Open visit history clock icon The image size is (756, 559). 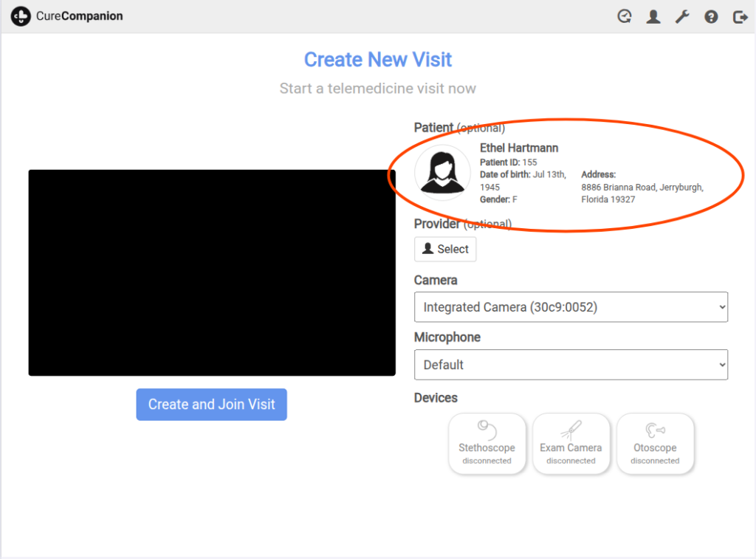click(x=625, y=16)
